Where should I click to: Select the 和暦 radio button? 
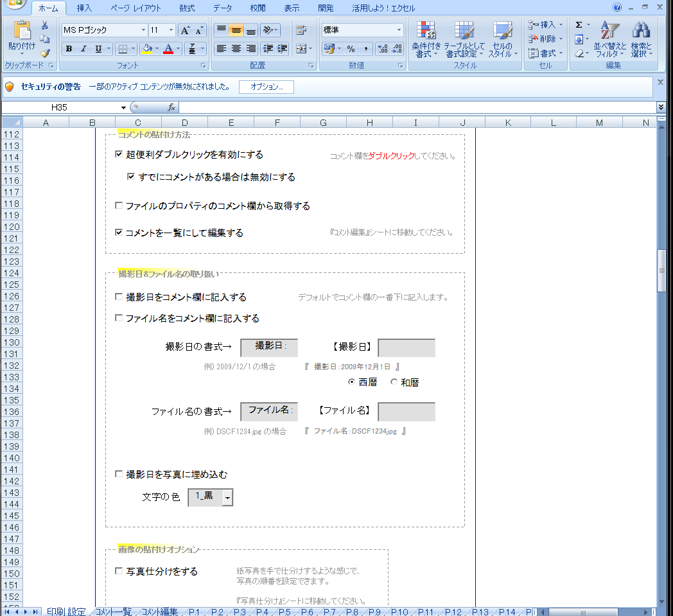pyautogui.click(x=394, y=382)
